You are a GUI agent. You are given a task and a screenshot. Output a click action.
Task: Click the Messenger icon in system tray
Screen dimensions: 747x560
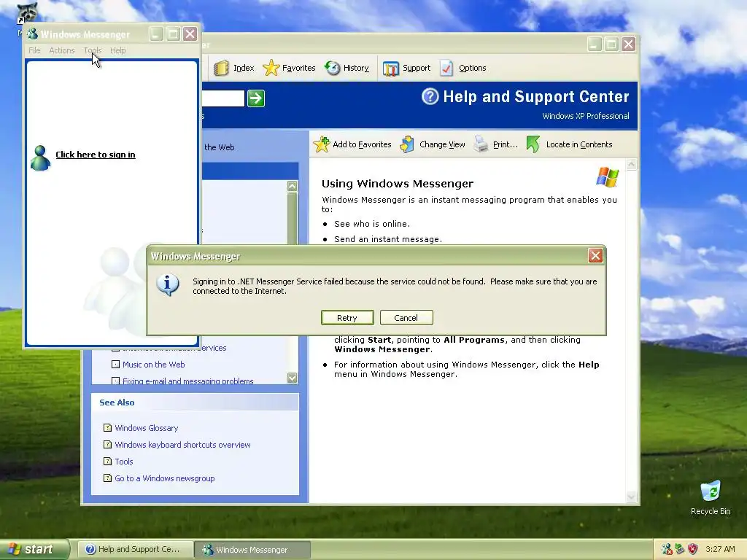[667, 549]
